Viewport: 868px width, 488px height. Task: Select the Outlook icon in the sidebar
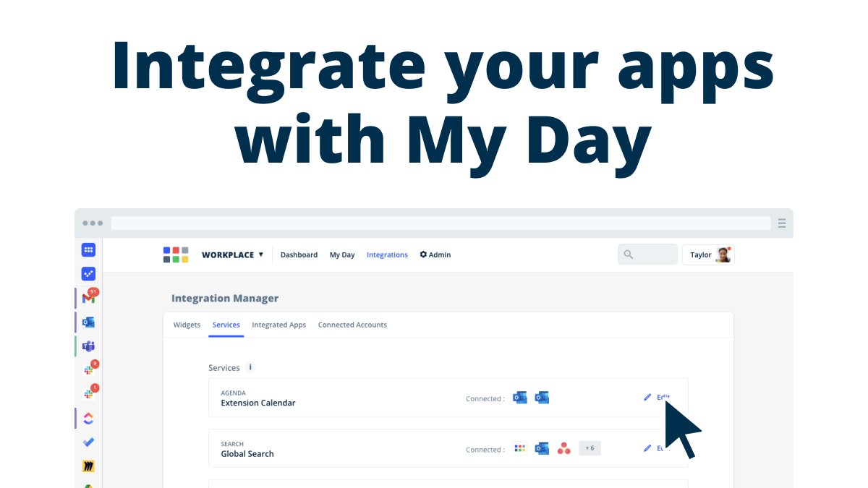[88, 322]
